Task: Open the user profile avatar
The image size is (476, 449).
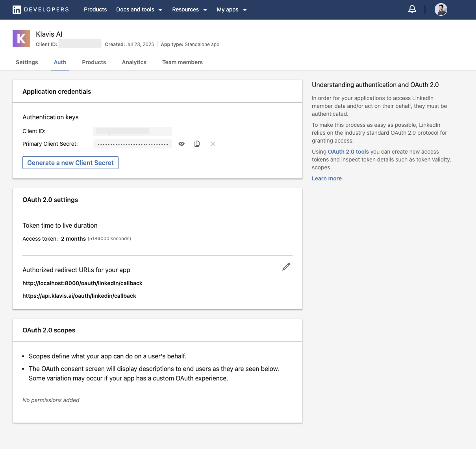Action: pos(441,9)
